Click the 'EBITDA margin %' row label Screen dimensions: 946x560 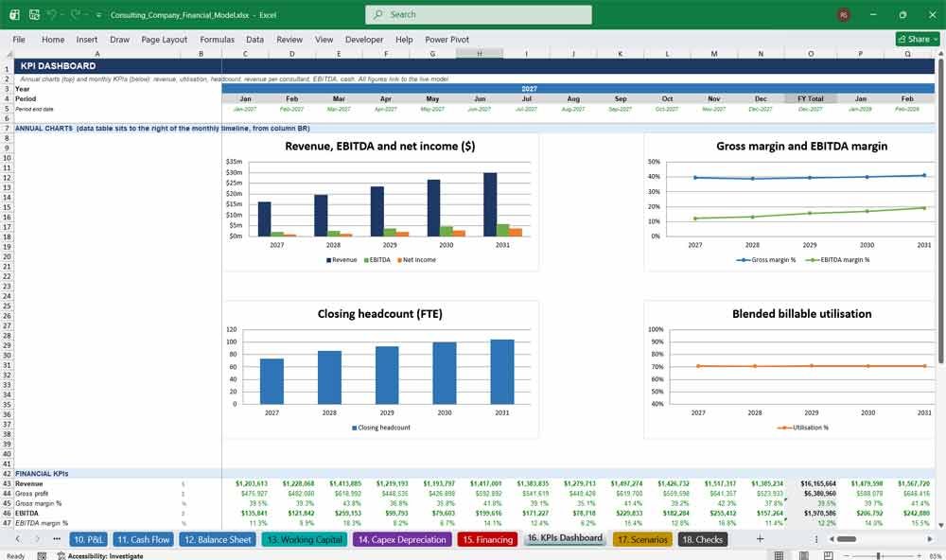[x=42, y=523]
